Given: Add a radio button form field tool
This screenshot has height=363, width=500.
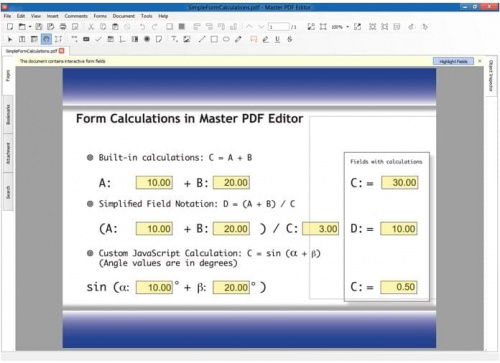Looking at the screenshot, I should 147,39.
